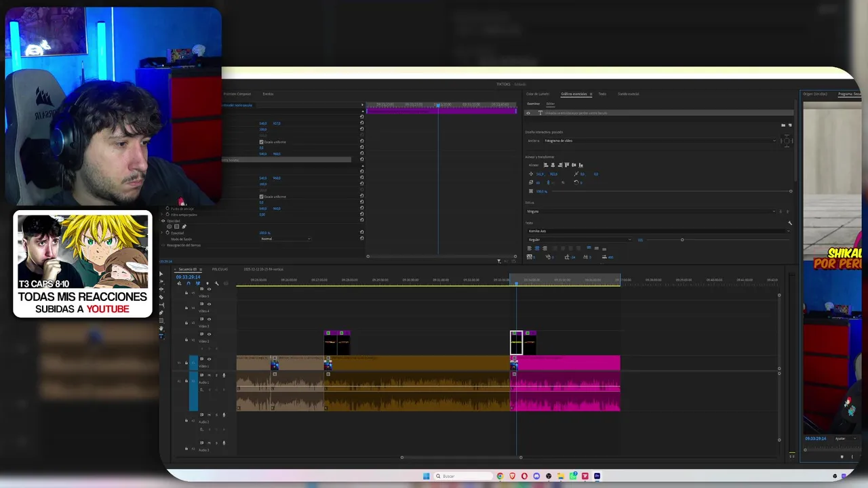
Task: Switch to the Texto panel tab
Action: coord(602,94)
